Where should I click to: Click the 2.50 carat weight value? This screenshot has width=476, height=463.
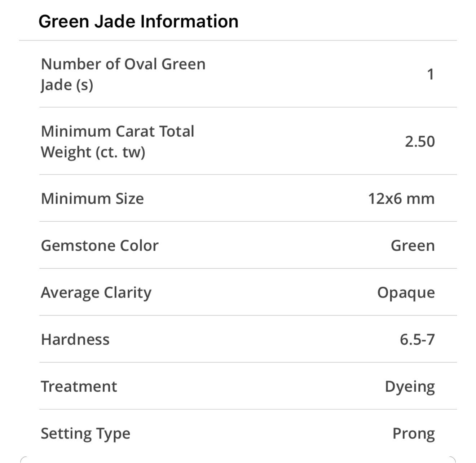point(420,141)
